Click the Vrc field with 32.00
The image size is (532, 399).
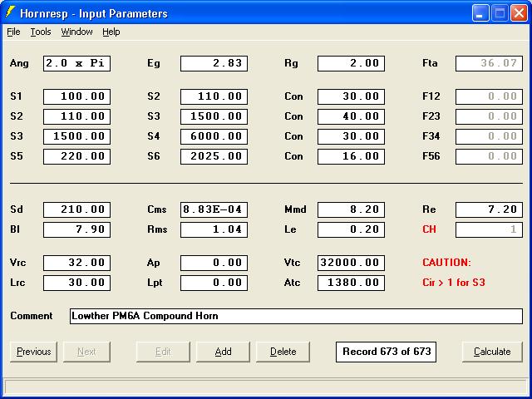(76, 263)
